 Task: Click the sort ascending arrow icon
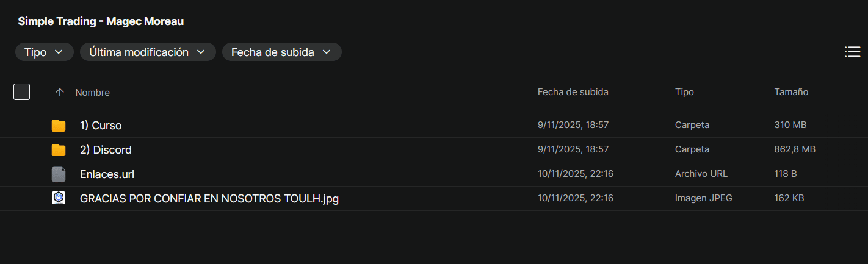point(60,92)
